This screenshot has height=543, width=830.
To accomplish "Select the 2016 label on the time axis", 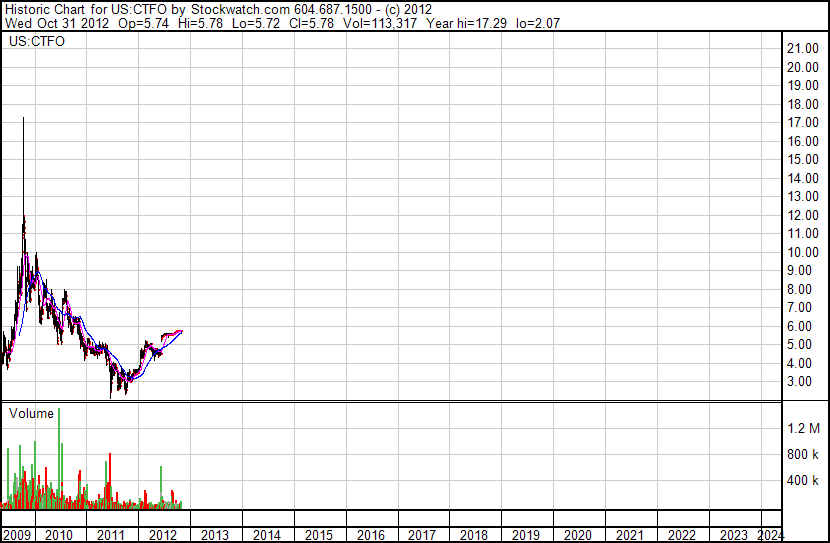I will coord(371,535).
